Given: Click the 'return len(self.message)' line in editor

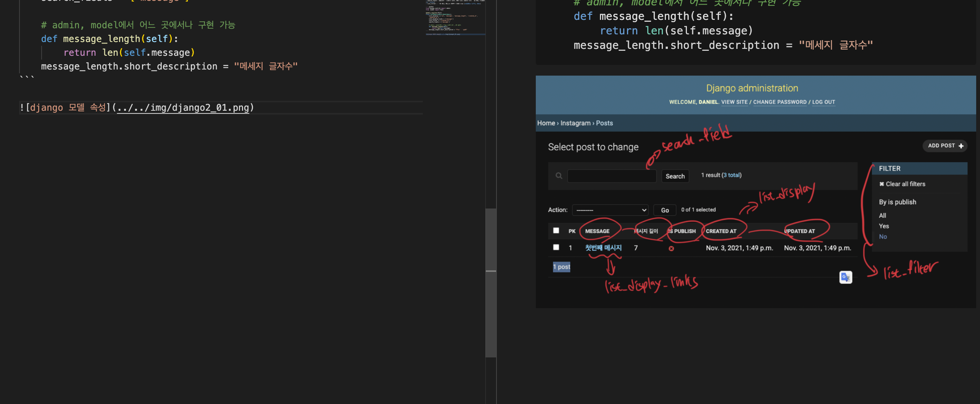Looking at the screenshot, I should [129, 53].
